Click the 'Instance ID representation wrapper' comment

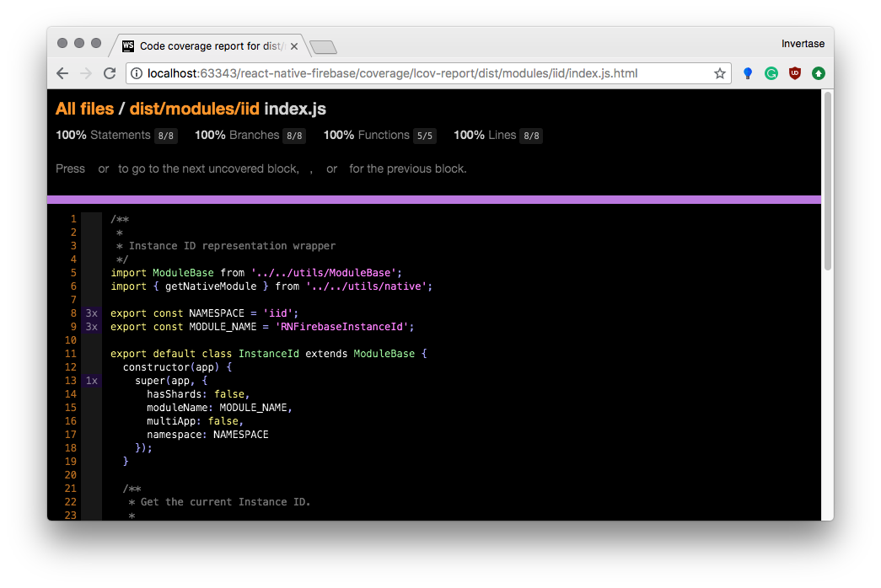point(232,246)
